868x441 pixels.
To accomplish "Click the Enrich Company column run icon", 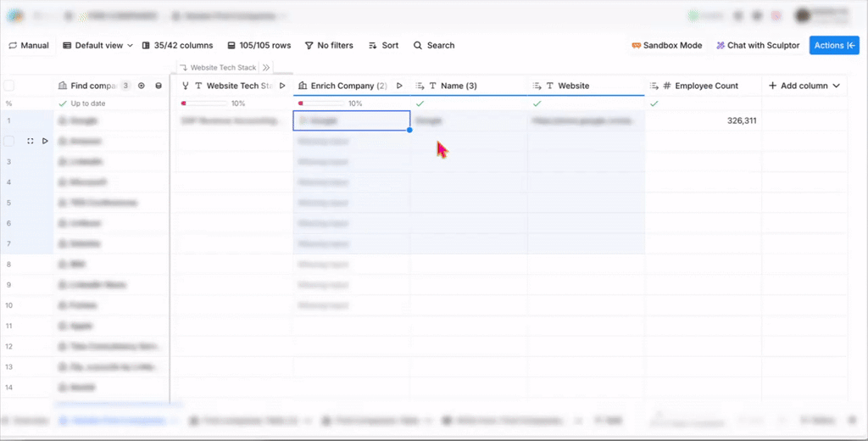I will pos(399,86).
